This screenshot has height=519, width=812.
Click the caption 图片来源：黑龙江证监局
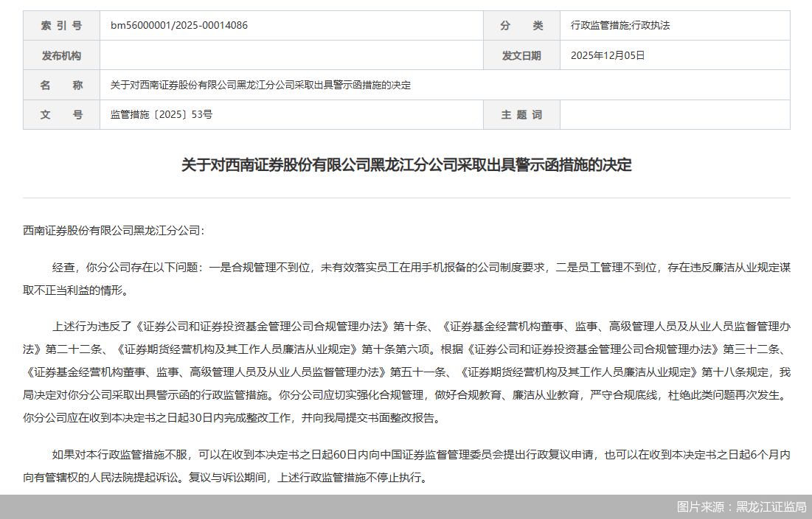point(740,508)
